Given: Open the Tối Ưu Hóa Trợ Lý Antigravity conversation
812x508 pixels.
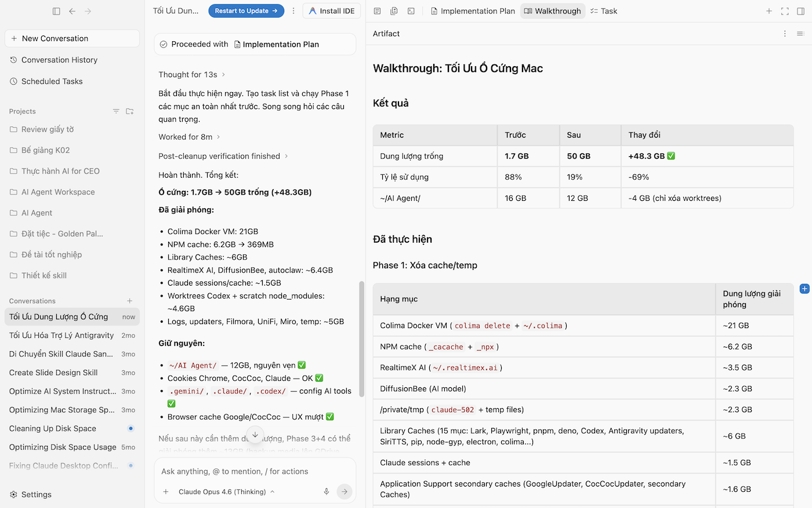Looking at the screenshot, I should tap(72, 335).
